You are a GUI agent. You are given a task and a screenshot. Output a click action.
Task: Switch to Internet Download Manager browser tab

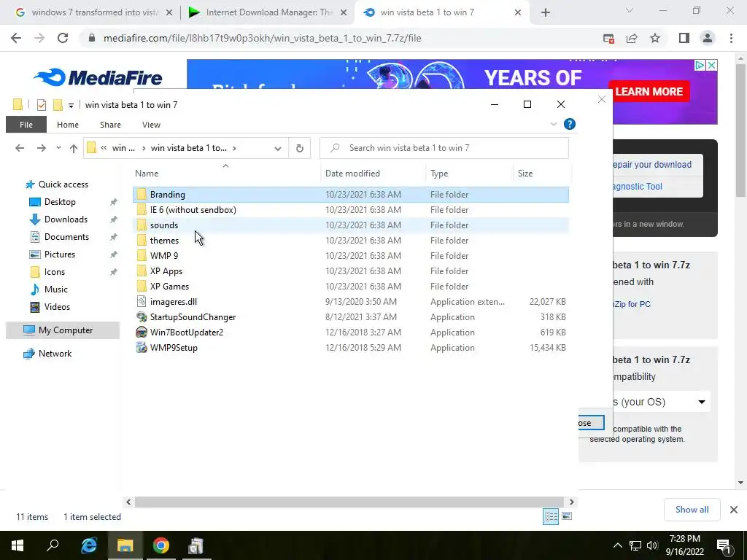coord(268,12)
